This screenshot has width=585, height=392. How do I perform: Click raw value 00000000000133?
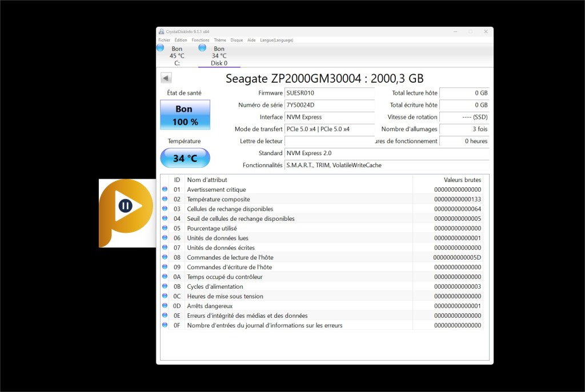coord(458,199)
